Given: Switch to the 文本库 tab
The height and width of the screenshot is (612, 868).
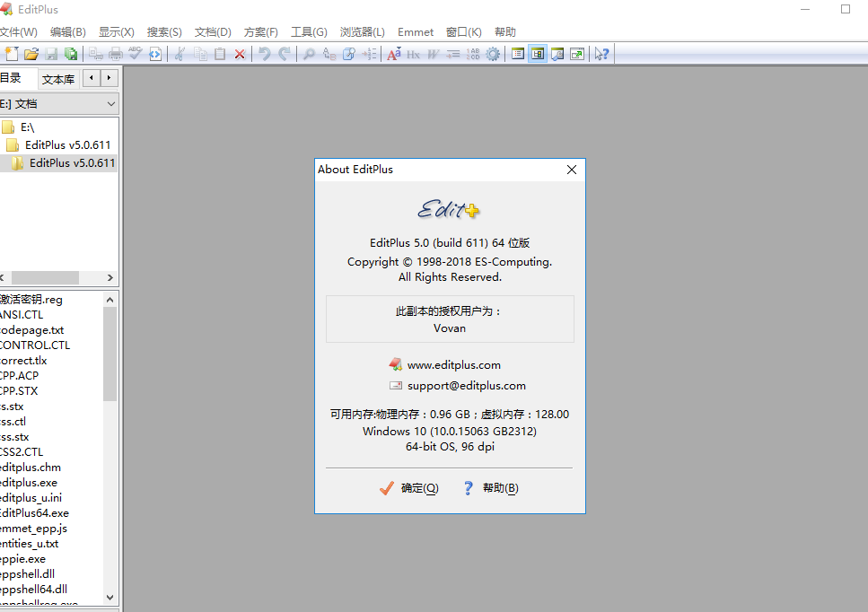Looking at the screenshot, I should (x=58, y=79).
